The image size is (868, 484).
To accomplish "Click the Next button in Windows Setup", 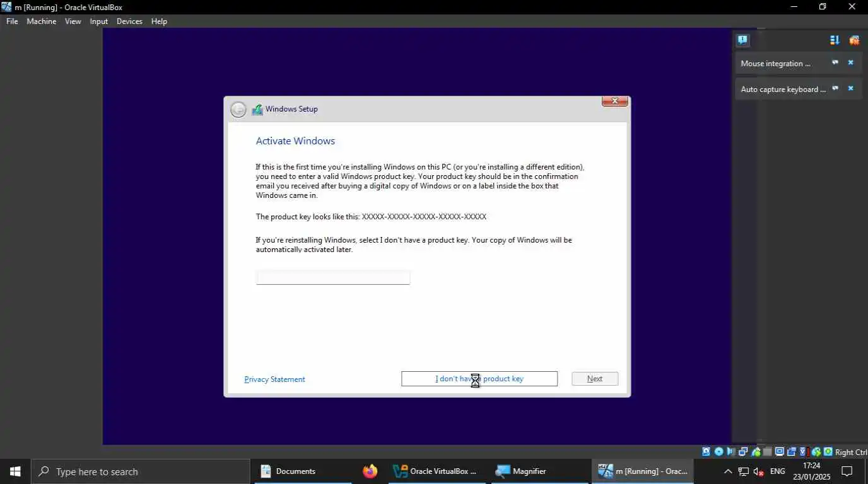I will point(595,379).
